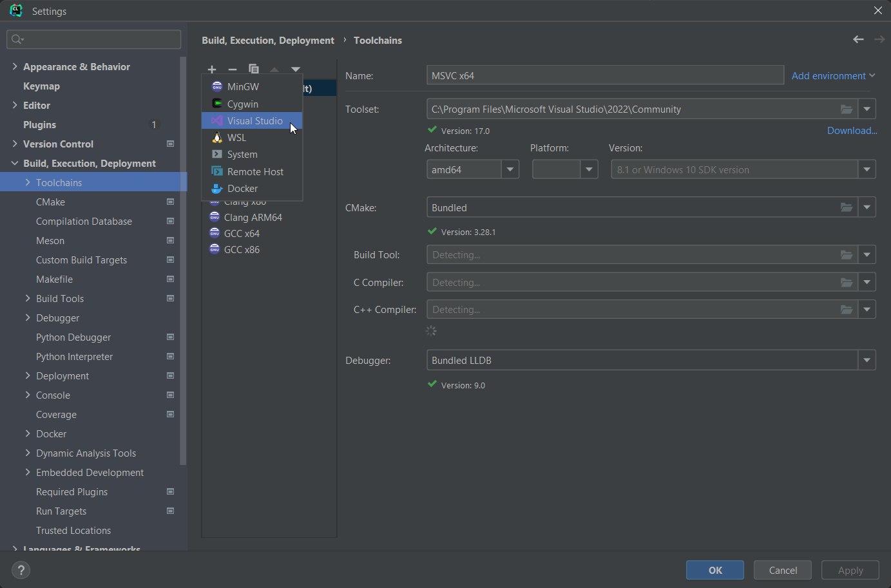This screenshot has height=588, width=891.
Task: Open the CMake settings page
Action: [50, 202]
